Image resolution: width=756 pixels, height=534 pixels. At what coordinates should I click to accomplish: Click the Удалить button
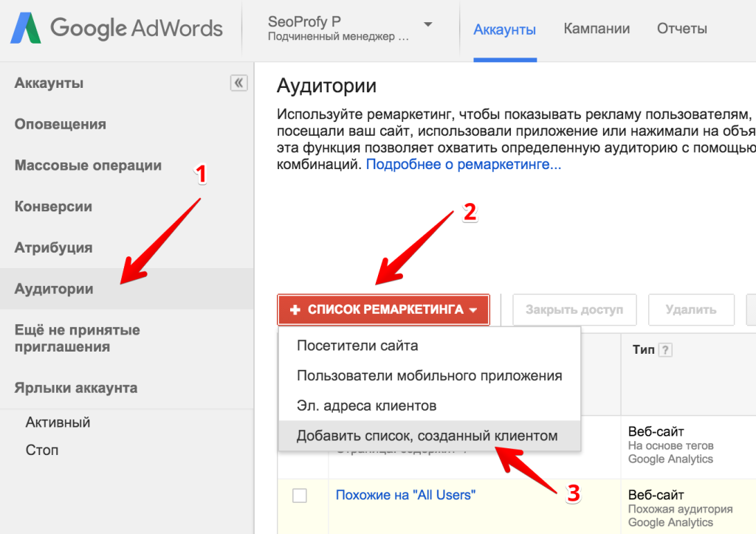tap(691, 309)
